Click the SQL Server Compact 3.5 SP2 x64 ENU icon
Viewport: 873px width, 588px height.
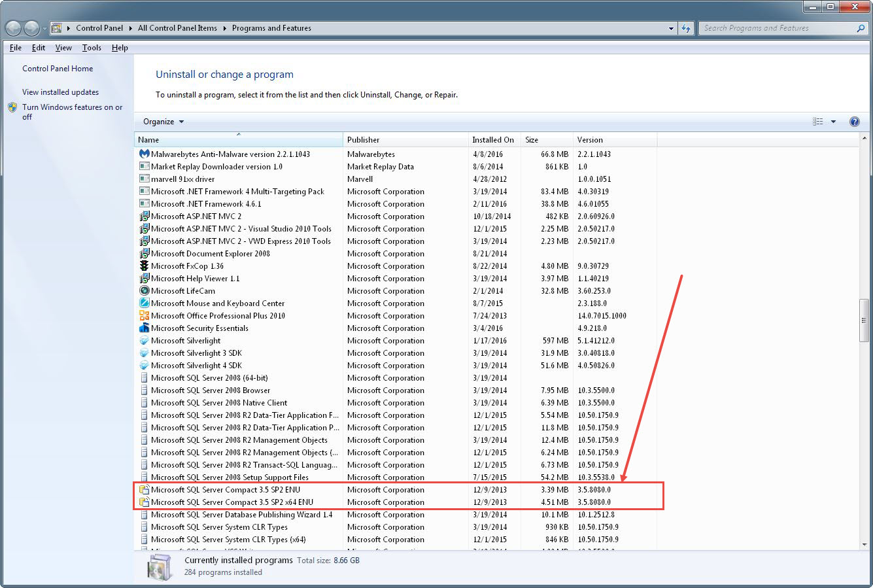145,502
